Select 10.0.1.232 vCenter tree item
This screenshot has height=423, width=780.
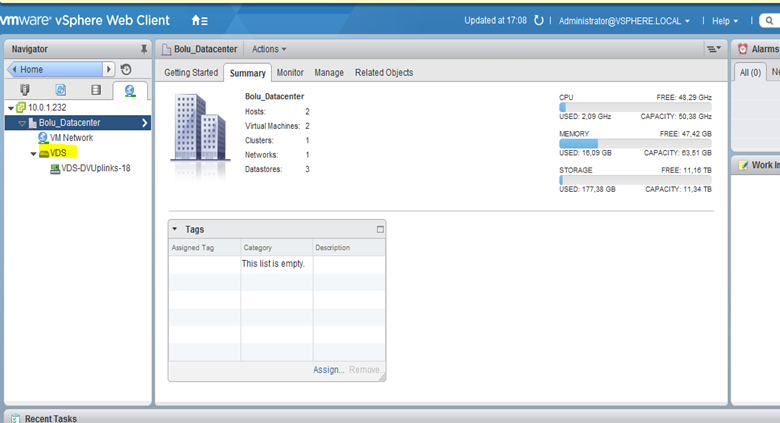pos(47,107)
